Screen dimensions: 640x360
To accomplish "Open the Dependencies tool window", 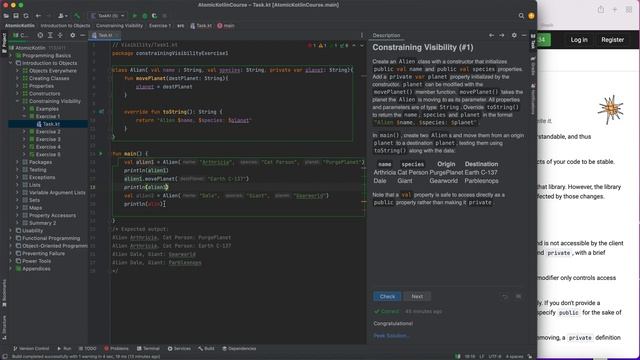I will coord(239,349).
